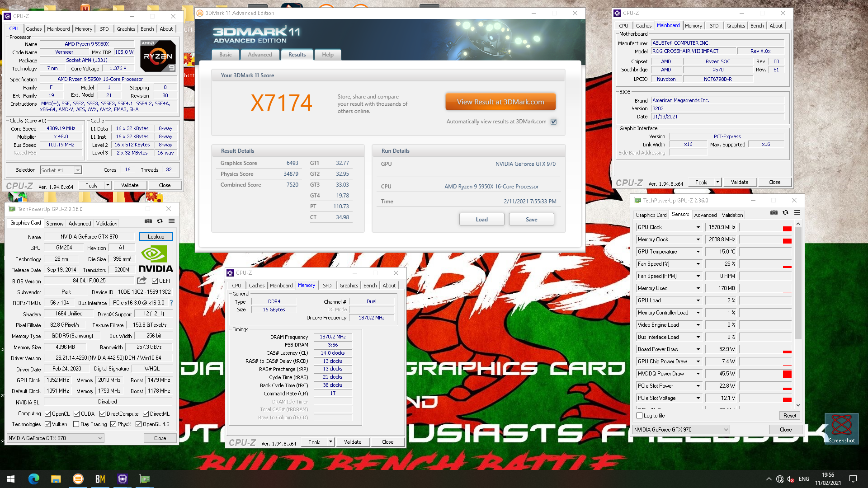
Task: Expand Tools dropdown arrow in CPU-Z CPU window
Action: [108, 185]
